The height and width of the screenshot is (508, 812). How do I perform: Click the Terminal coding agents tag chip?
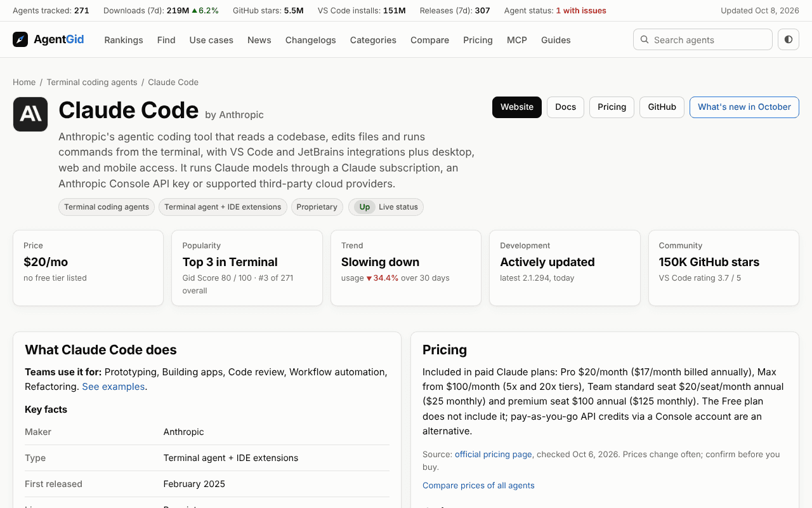pos(107,207)
